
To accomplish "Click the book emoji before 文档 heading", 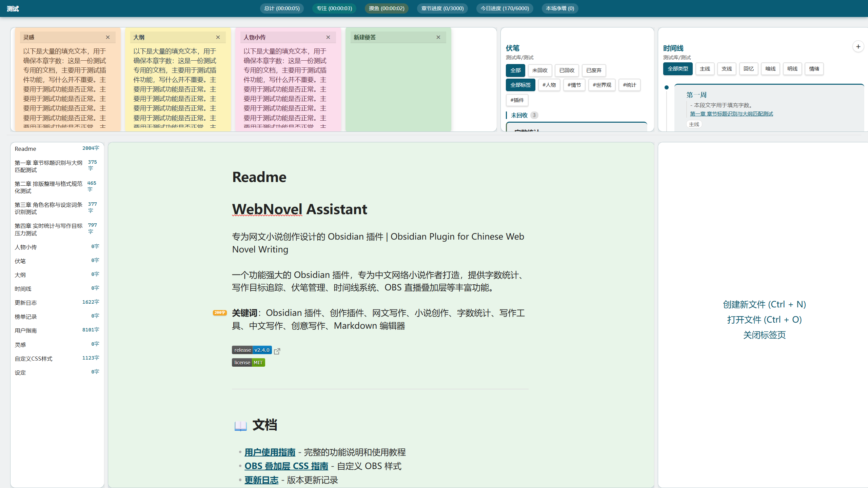I will [x=240, y=426].
